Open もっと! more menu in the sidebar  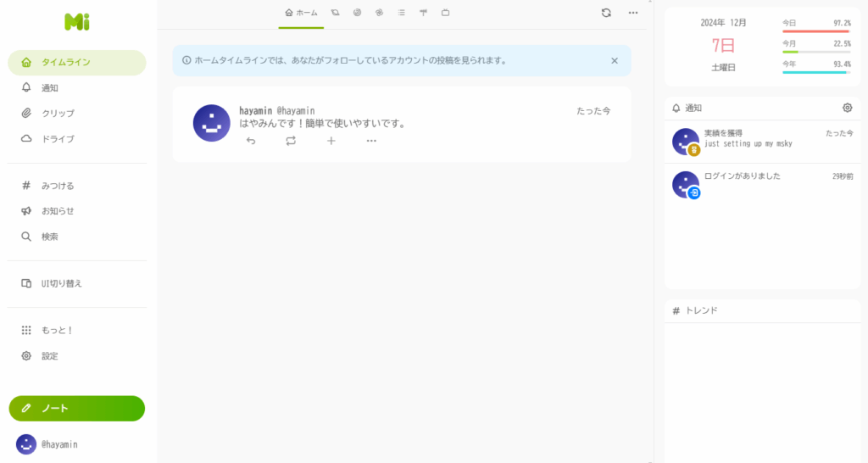point(77,330)
